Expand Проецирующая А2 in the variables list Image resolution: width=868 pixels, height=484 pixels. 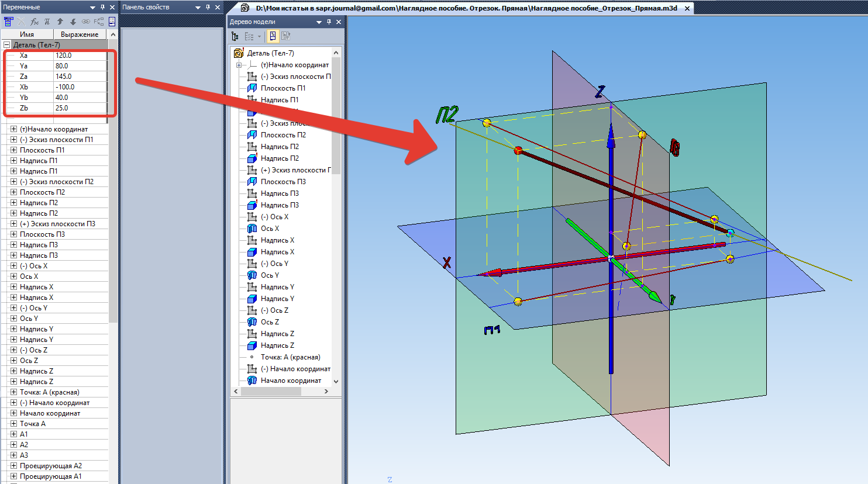[x=14, y=466]
